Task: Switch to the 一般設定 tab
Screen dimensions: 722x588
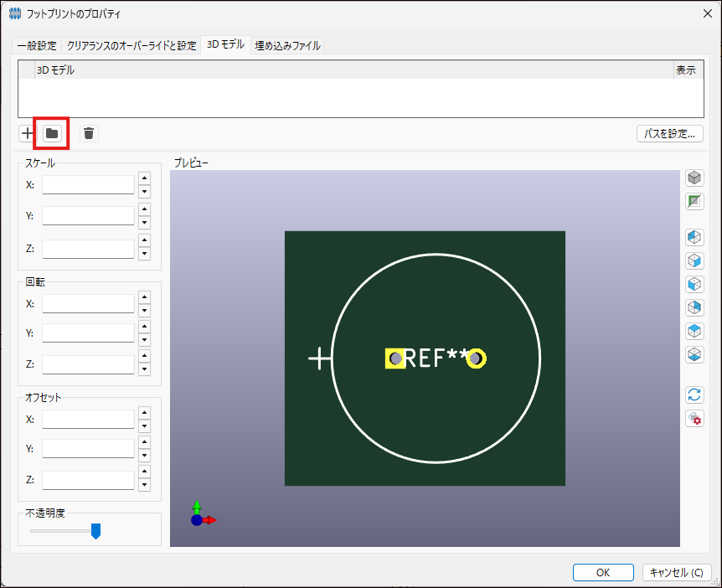Action: pos(37,46)
